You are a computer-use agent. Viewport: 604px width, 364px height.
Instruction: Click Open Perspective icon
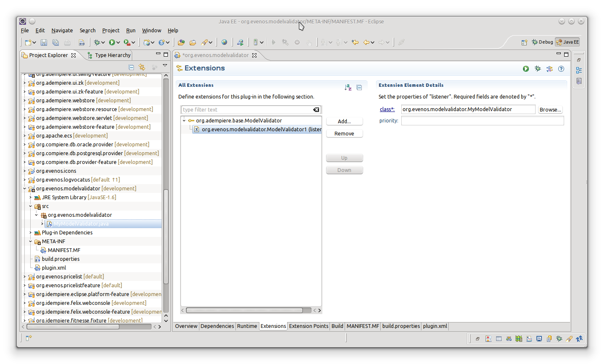[524, 42]
